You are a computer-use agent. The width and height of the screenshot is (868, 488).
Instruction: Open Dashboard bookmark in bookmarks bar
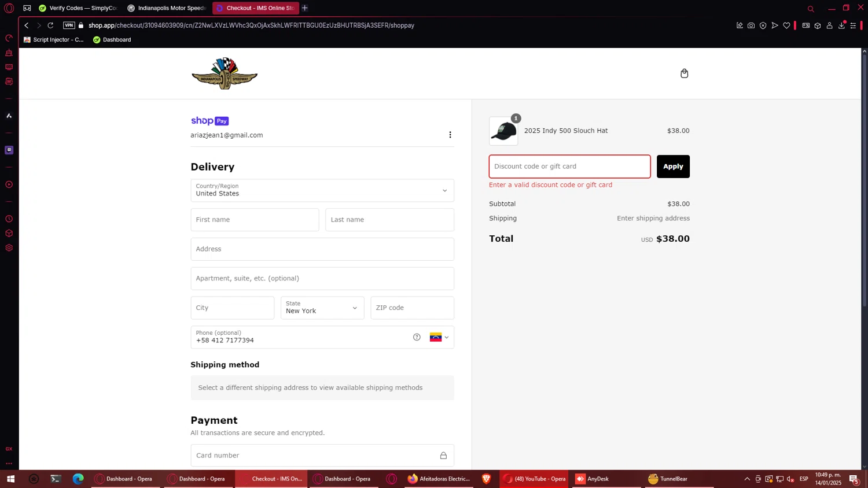[112, 40]
